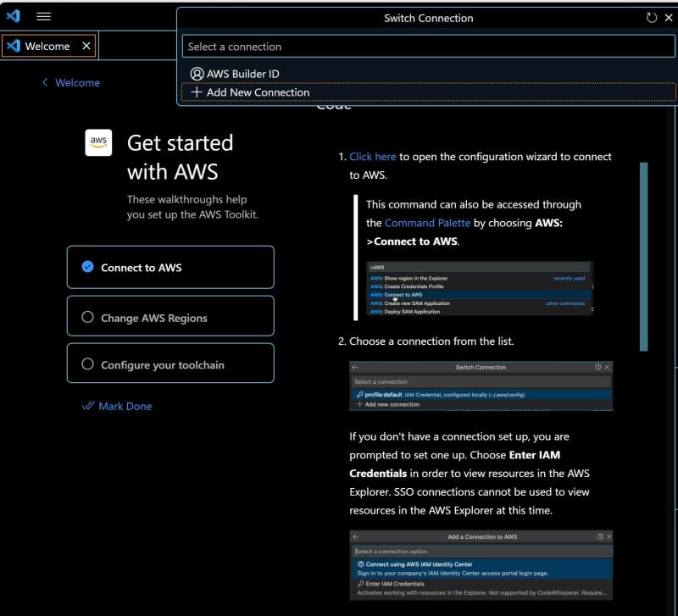Click the VS Code logo in title bar
678x616 pixels.
pos(13,16)
